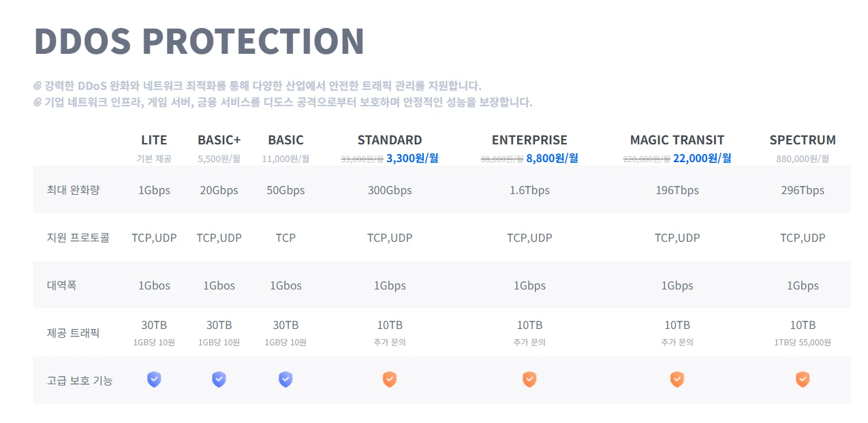Select the BASIC+ plan column header
Image resolution: width=868 pixels, height=423 pixels.
coord(219,140)
